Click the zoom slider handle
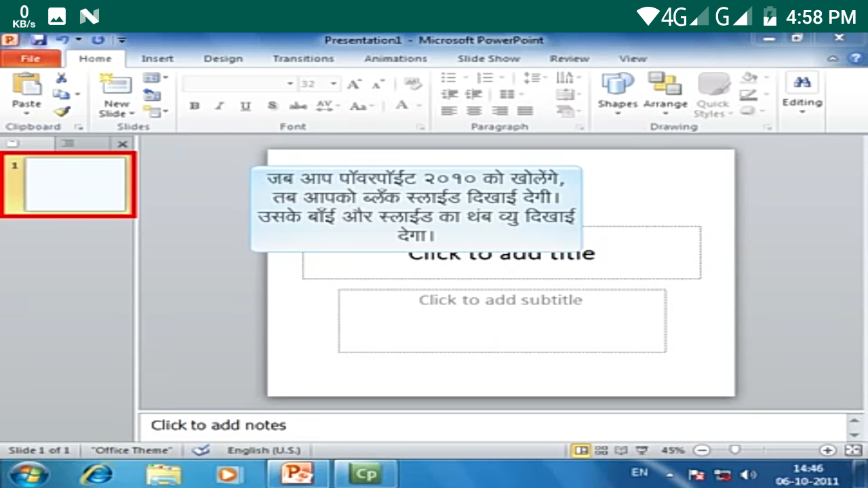Viewport: 868px width, 488px height. pos(734,450)
